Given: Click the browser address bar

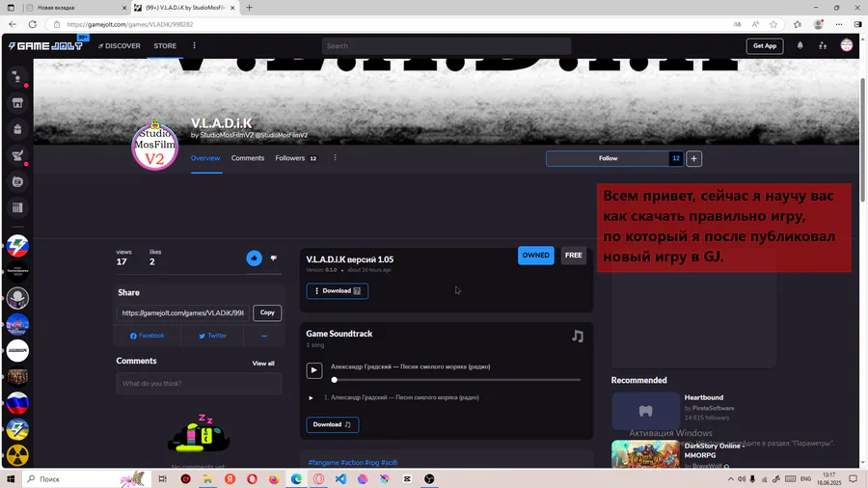Looking at the screenshot, I should tap(388, 24).
